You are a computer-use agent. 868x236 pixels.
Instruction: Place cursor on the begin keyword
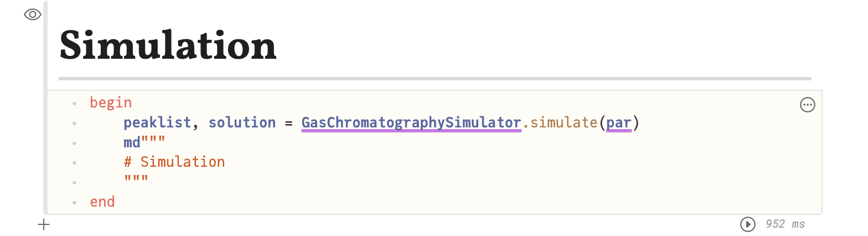[111, 102]
